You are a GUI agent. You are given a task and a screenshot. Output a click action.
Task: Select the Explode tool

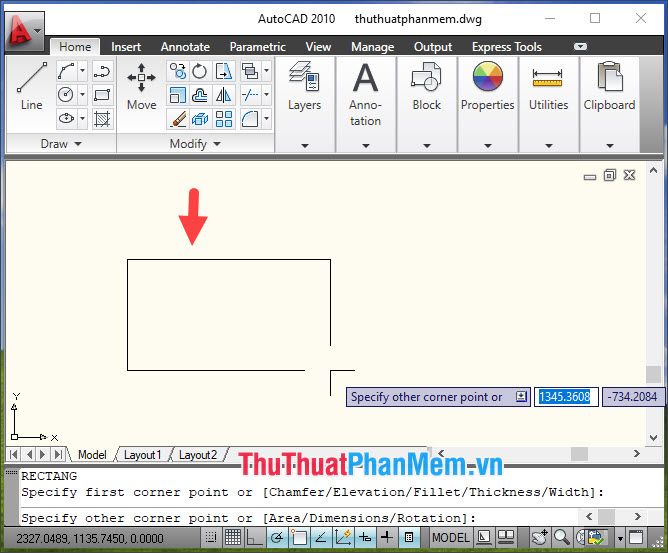pyautogui.click(x=199, y=119)
